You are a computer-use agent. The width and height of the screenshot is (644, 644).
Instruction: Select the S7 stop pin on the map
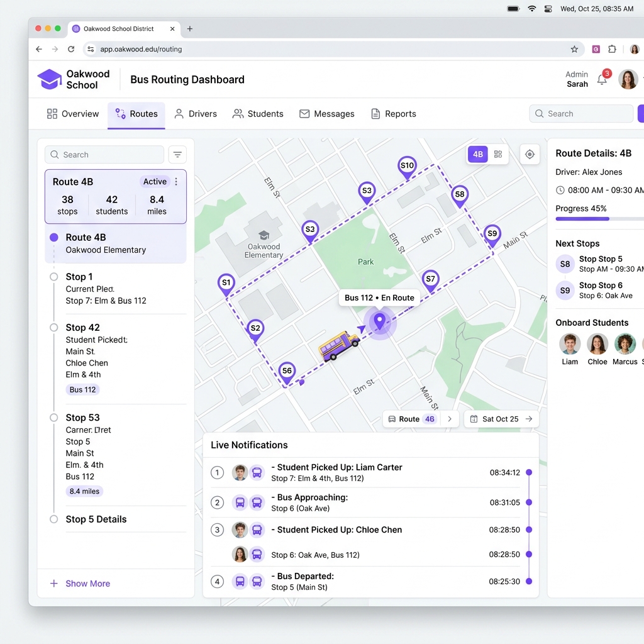tap(430, 281)
